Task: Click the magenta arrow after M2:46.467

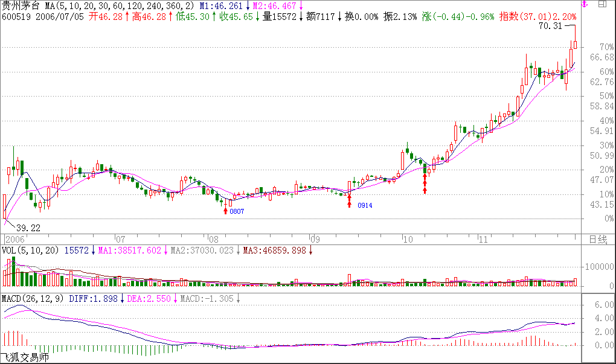Action: (x=301, y=5)
